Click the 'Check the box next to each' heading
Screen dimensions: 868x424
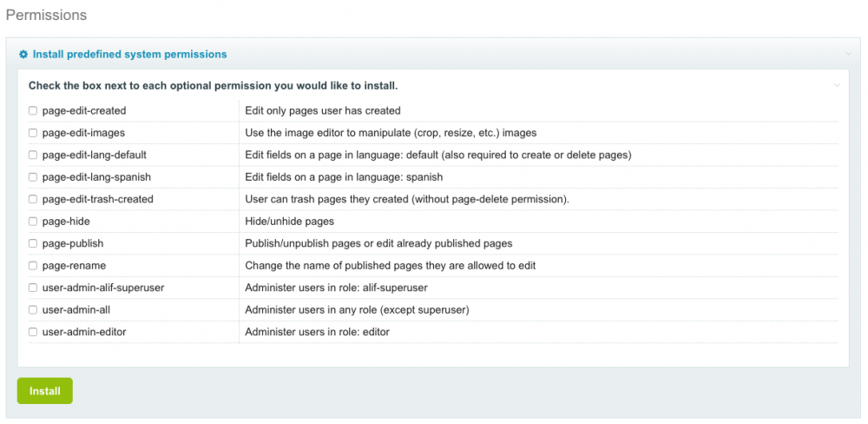point(214,86)
